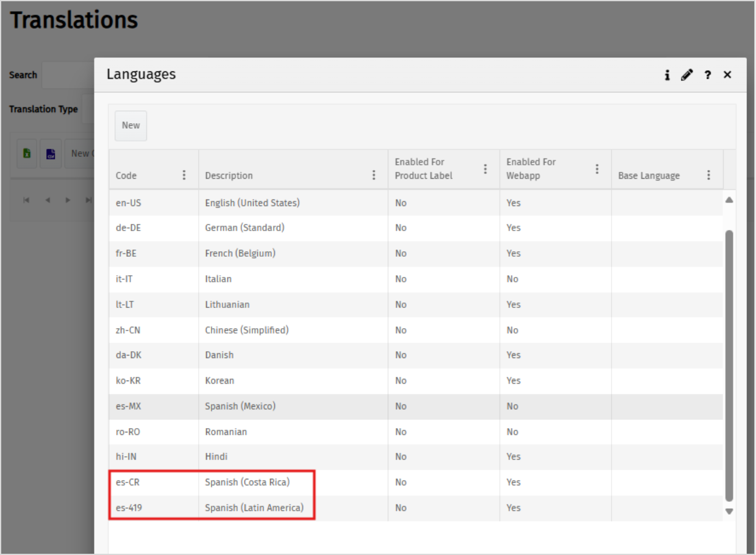Go to first page in Translations pager
This screenshot has width=756, height=555.
click(x=26, y=200)
